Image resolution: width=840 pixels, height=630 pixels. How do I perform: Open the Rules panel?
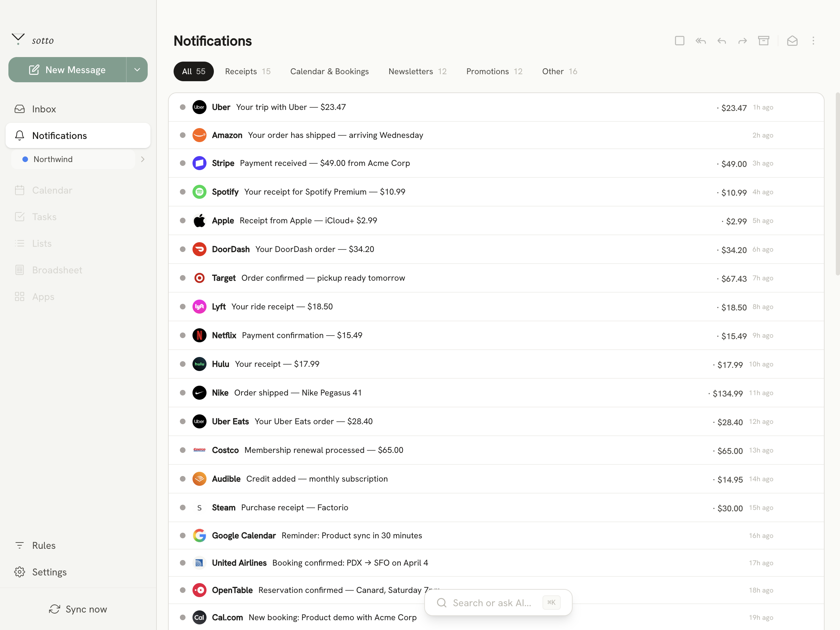pyautogui.click(x=44, y=545)
